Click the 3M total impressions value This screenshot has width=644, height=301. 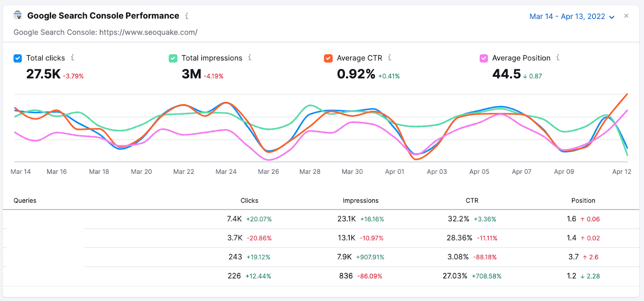pyautogui.click(x=192, y=74)
